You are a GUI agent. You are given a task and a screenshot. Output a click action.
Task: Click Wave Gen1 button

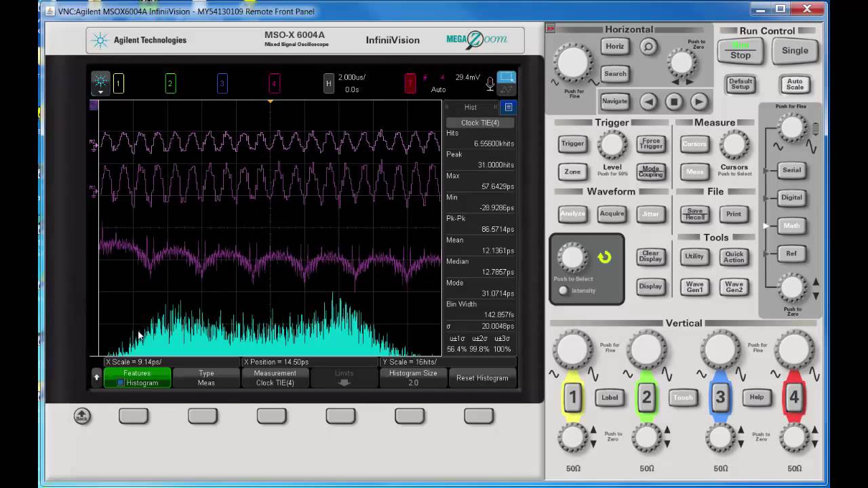pos(694,286)
